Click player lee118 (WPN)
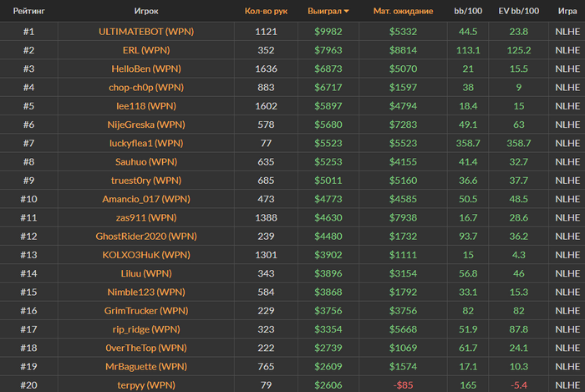This screenshot has width=585, height=392. [x=146, y=106]
